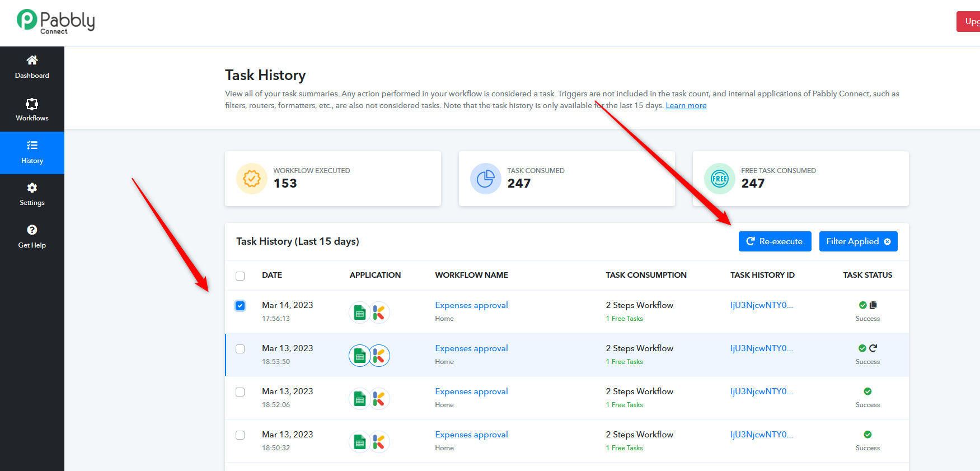Click the timestamp 18:53:50
Viewport: 980px width, 471px height.
coord(276,362)
